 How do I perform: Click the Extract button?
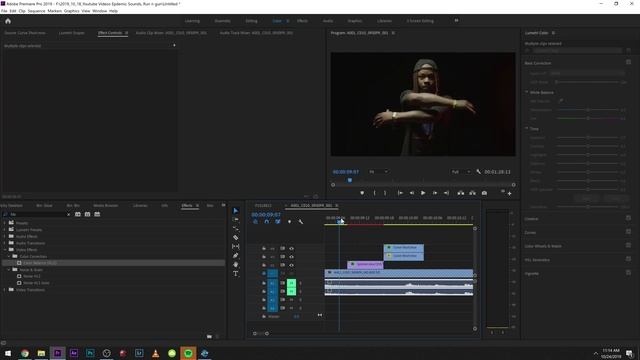[472, 193]
